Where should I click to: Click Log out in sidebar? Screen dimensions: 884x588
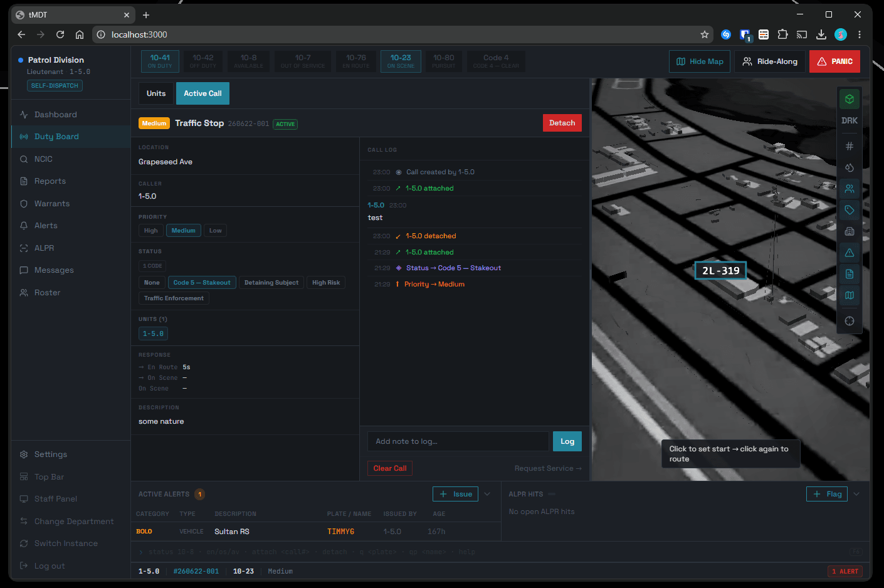click(x=71, y=566)
